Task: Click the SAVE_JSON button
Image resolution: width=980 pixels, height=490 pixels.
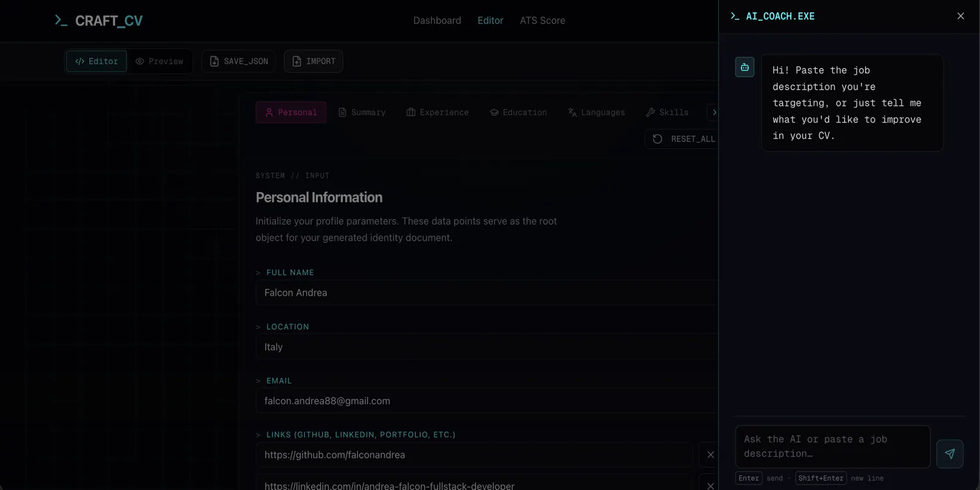Action: [239, 61]
